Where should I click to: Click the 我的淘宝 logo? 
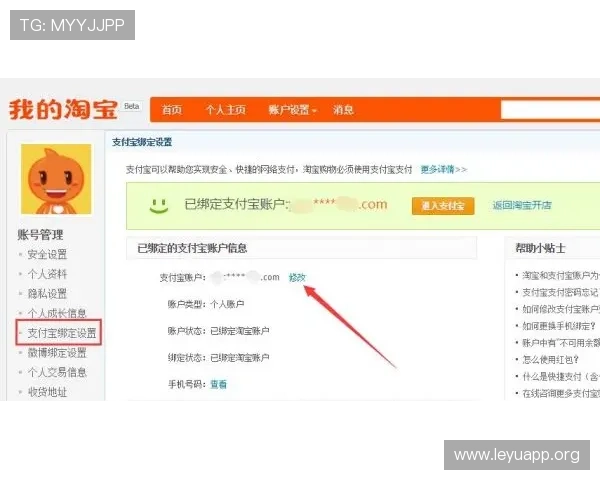[63, 110]
